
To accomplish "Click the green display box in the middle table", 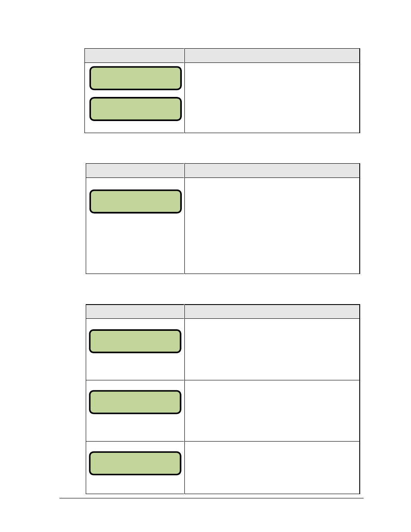I will [135, 202].
